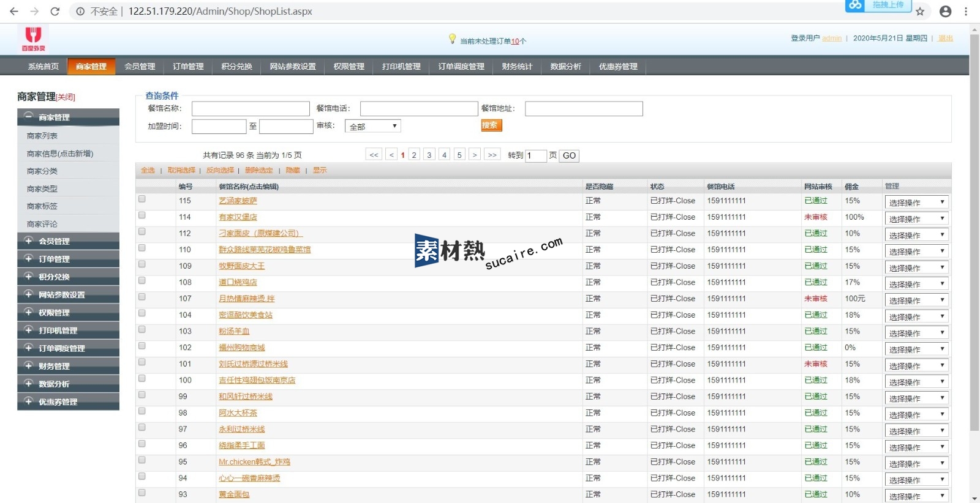Click the cloud upload extension icon

point(855,5)
